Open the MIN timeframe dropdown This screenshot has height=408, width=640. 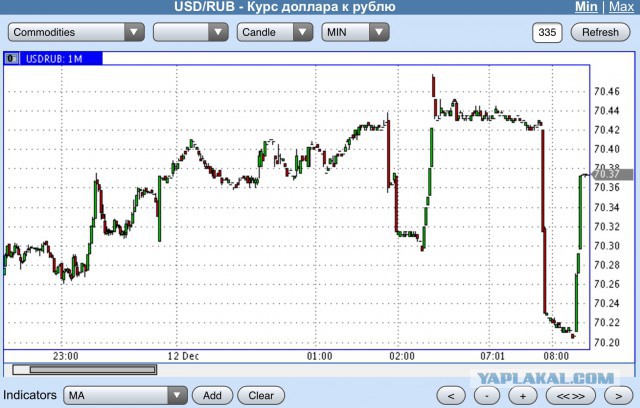355,32
